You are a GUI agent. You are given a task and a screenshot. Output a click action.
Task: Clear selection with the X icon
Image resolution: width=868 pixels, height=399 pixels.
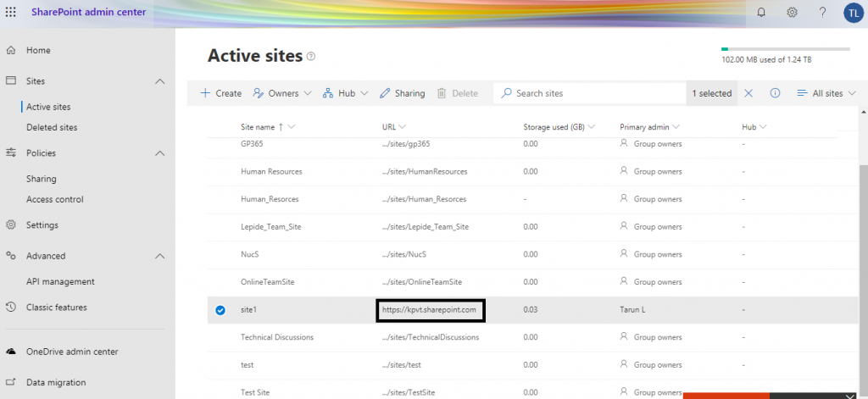[748, 93]
